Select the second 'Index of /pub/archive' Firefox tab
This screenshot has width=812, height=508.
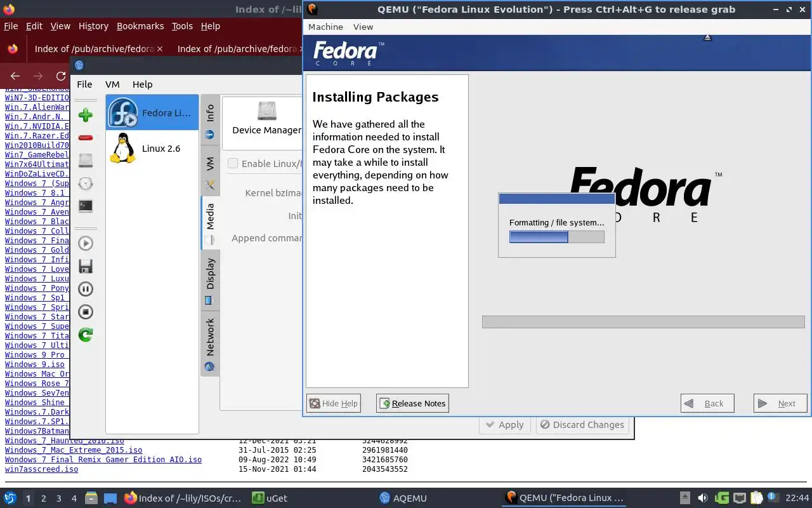tap(237, 49)
